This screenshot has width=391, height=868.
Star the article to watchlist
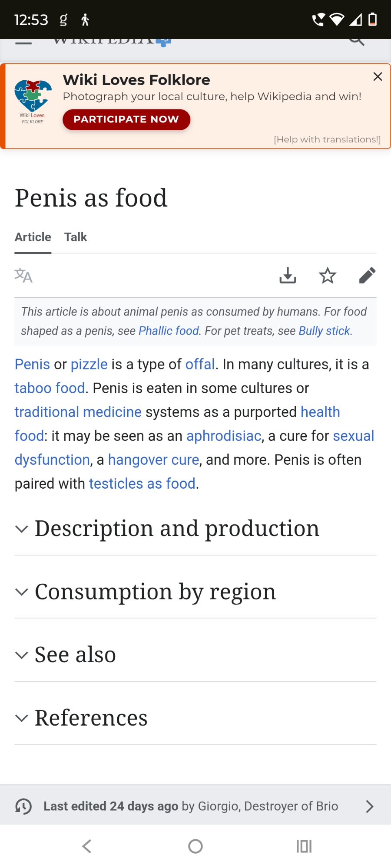click(x=328, y=276)
